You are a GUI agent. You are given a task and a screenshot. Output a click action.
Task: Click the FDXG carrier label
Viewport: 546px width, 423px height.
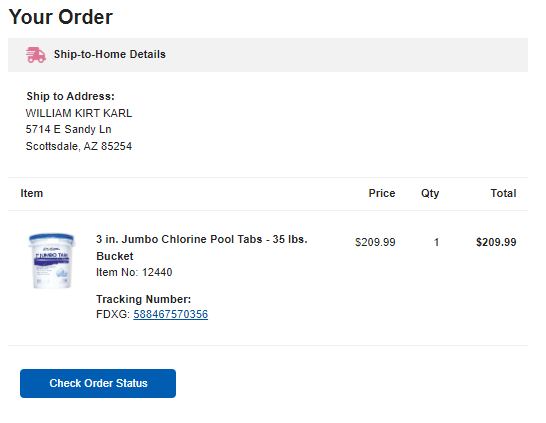point(113,314)
